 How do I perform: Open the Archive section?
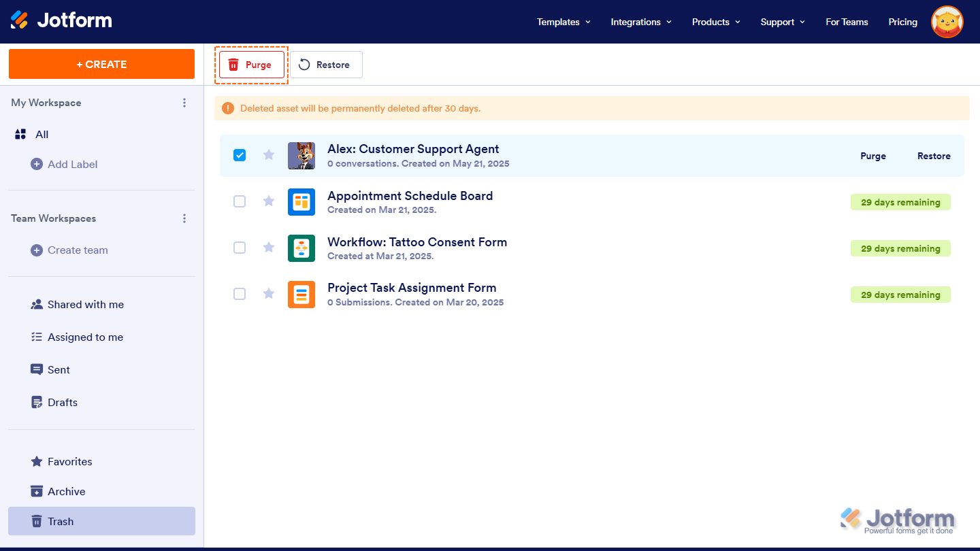point(65,491)
